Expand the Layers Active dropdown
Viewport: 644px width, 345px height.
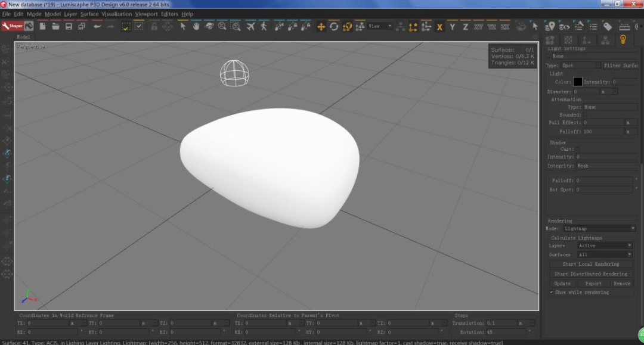click(604, 245)
